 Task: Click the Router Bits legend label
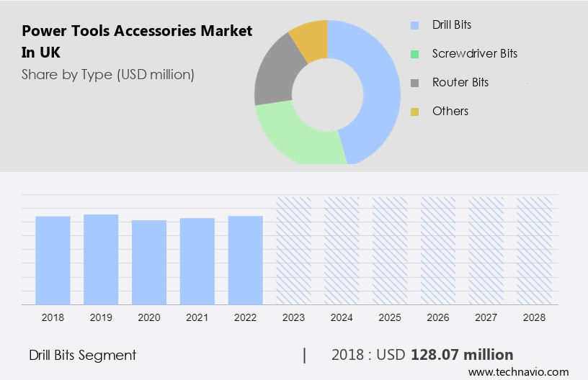460,83
